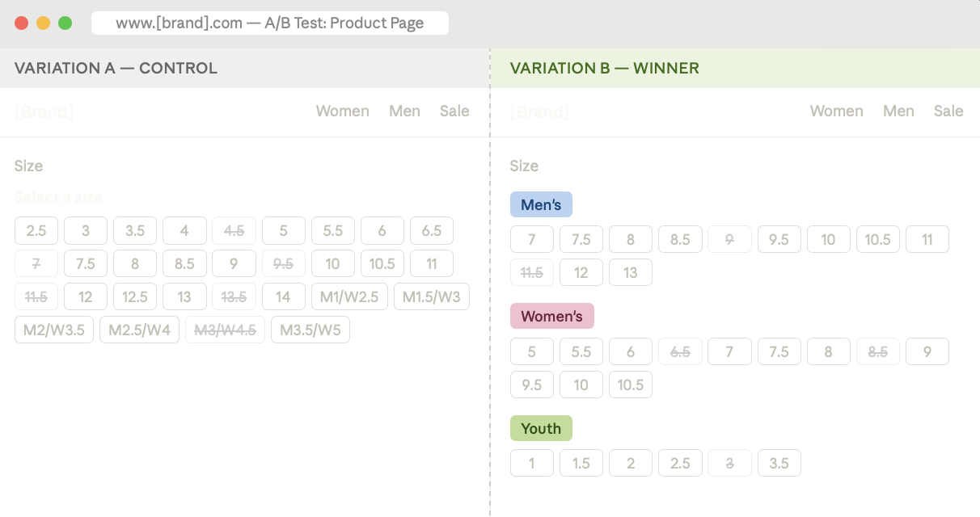This screenshot has width=980, height=517.
Task: Go to Men nav link in Variation B
Action: [898, 111]
